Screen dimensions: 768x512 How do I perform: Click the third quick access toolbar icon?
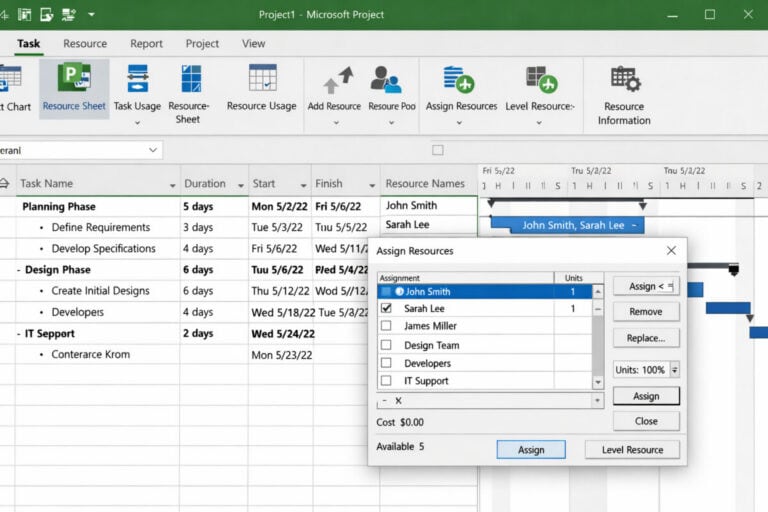(x=47, y=15)
